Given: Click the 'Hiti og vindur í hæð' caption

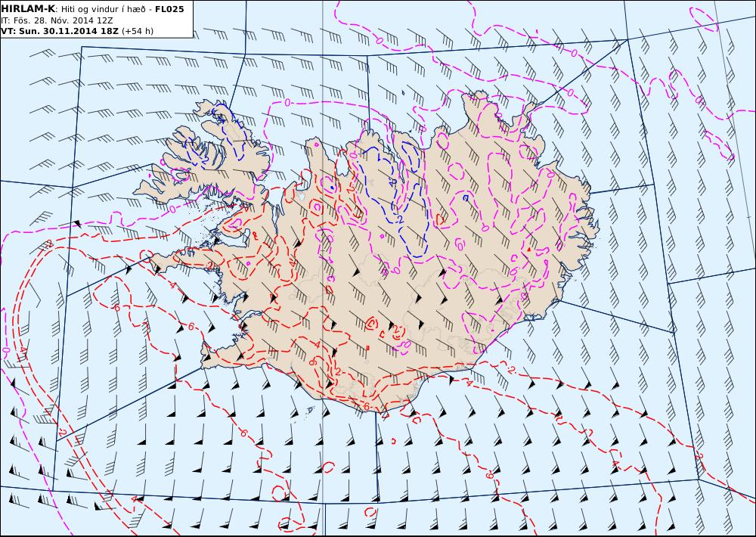Looking at the screenshot, I should [103, 10].
